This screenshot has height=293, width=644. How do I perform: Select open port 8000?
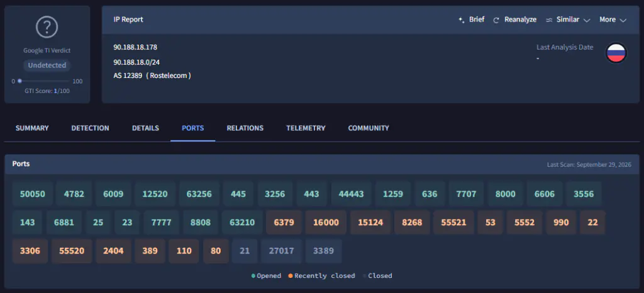click(x=506, y=194)
